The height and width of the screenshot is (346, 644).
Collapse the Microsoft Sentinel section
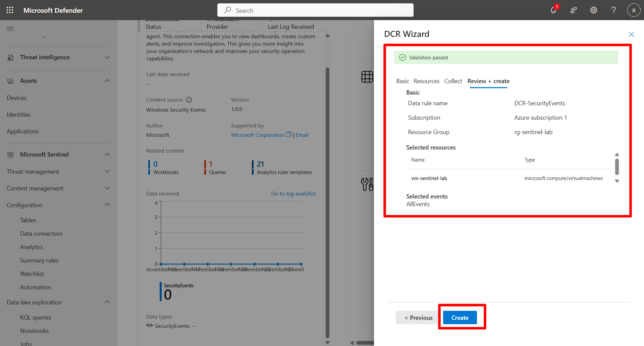click(107, 155)
